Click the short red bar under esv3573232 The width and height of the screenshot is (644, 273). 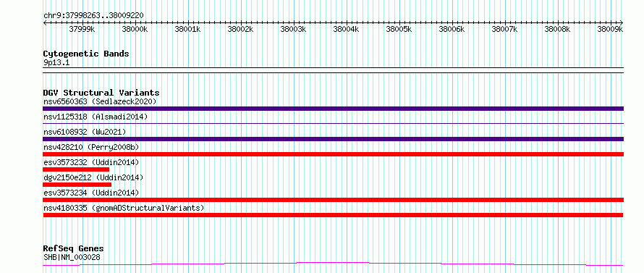tap(76, 169)
